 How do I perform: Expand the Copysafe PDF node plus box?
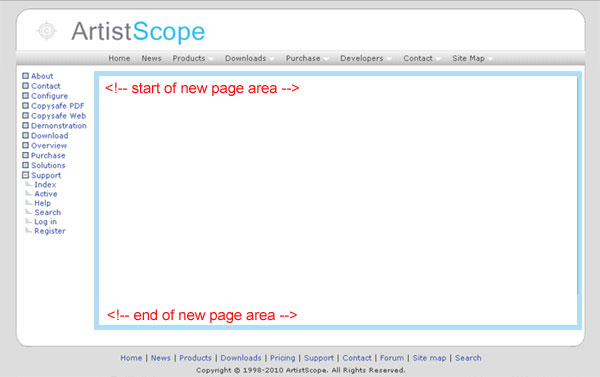(x=25, y=106)
